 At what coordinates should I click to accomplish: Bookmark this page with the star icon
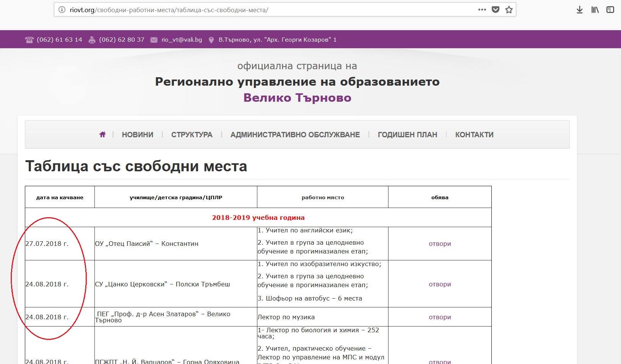tap(509, 10)
